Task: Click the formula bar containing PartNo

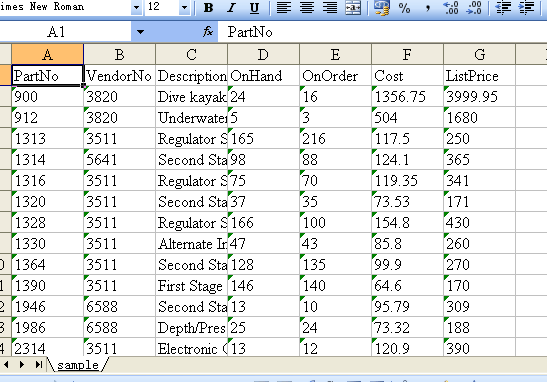Action: 382,32
